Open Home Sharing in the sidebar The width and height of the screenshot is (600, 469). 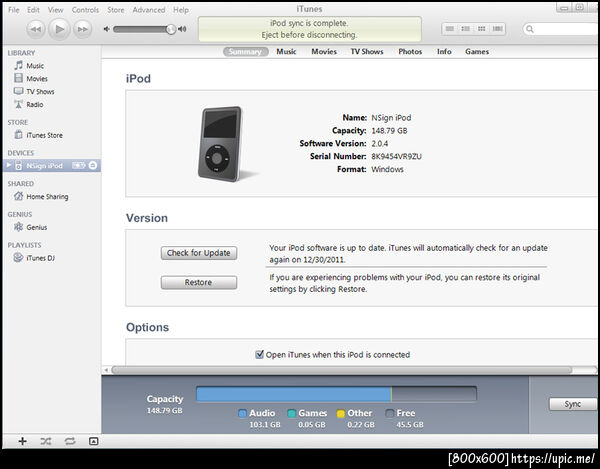point(47,197)
